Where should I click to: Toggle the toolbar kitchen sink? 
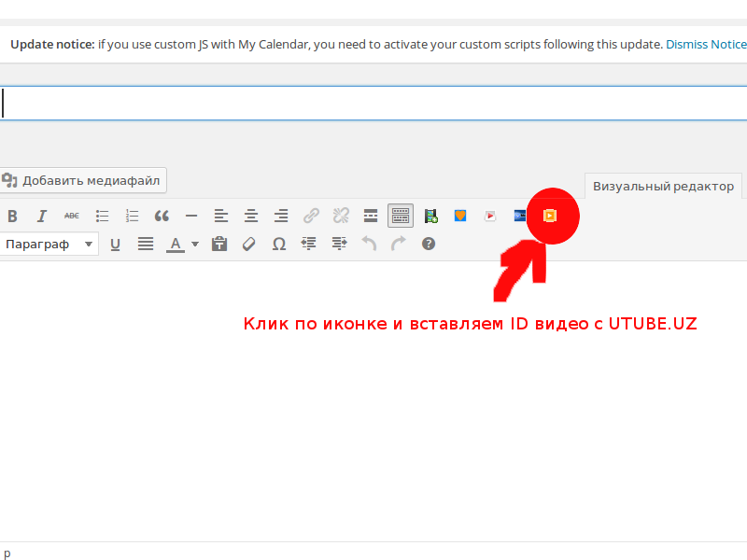(x=401, y=216)
